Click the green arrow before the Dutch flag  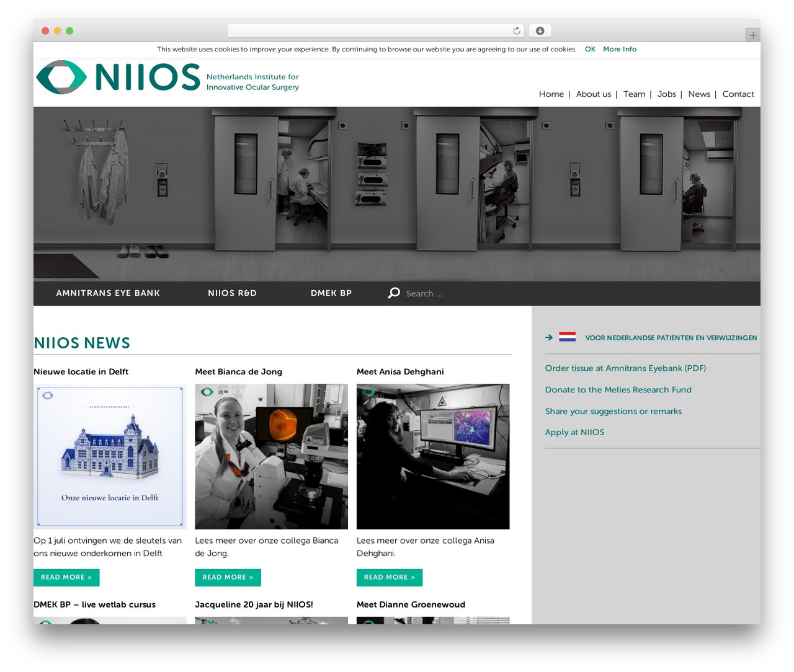pyautogui.click(x=549, y=338)
